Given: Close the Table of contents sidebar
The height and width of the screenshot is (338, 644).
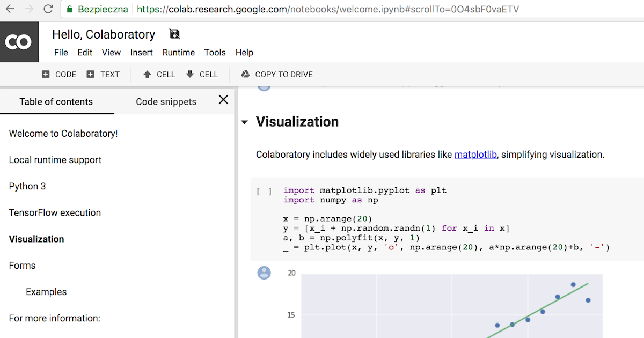Looking at the screenshot, I should point(223,100).
